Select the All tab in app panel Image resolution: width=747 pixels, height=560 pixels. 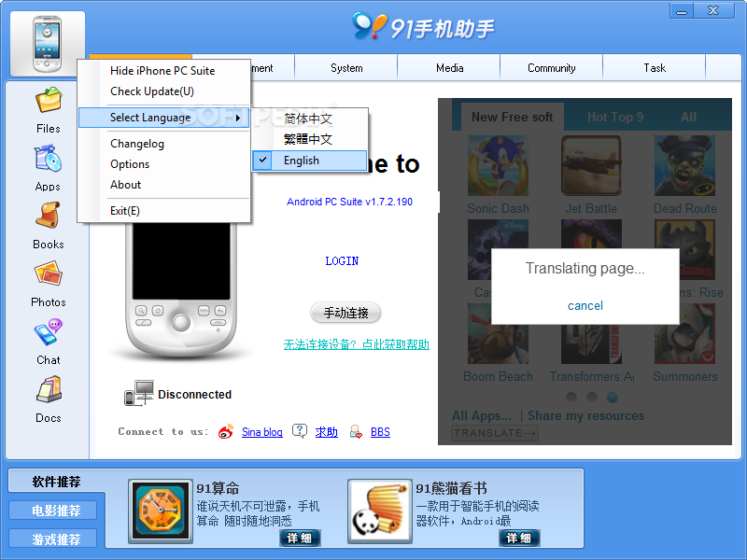[x=688, y=117]
